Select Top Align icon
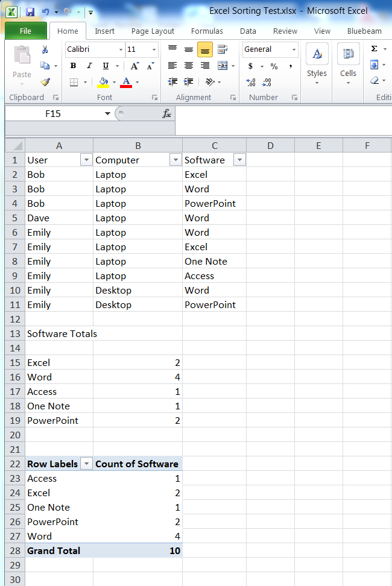 point(172,49)
